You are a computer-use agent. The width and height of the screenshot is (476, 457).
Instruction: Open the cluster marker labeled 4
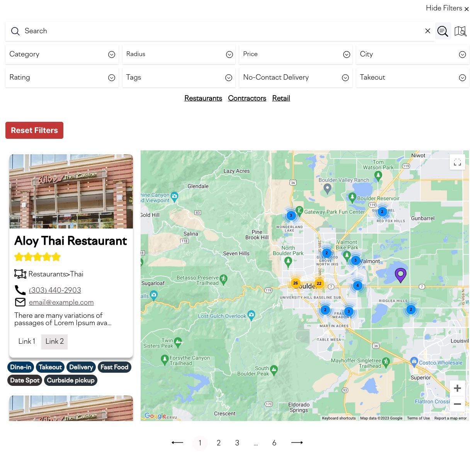coord(357,286)
